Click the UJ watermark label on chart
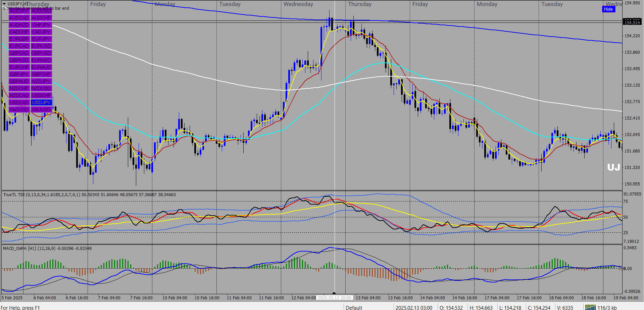This screenshot has width=644, height=310. (613, 167)
